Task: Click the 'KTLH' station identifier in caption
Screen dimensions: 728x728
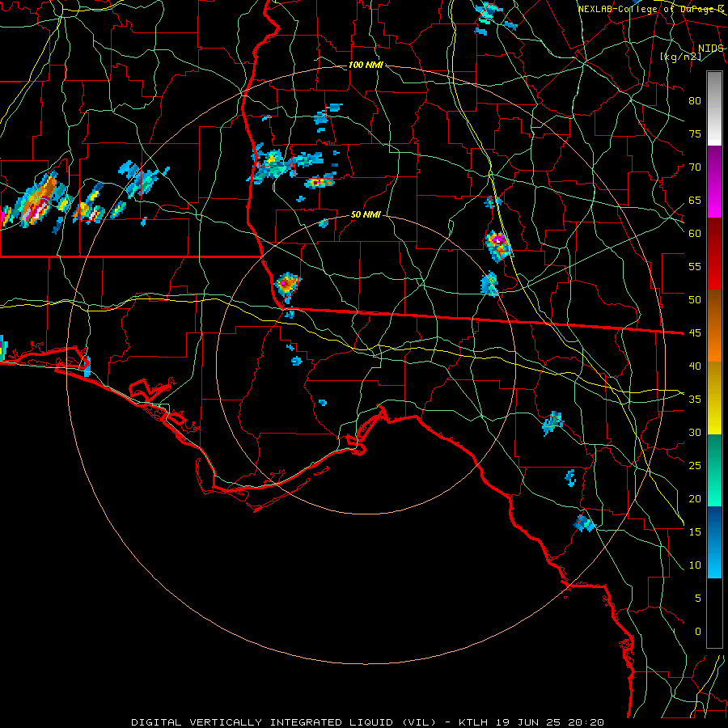Action: [472, 722]
